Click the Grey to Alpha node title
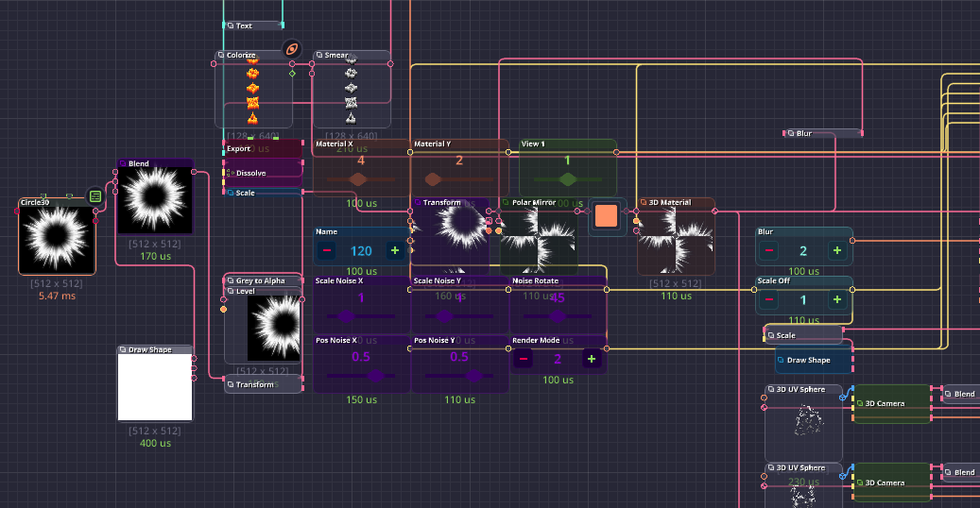Image resolution: width=980 pixels, height=508 pixels. click(x=260, y=280)
